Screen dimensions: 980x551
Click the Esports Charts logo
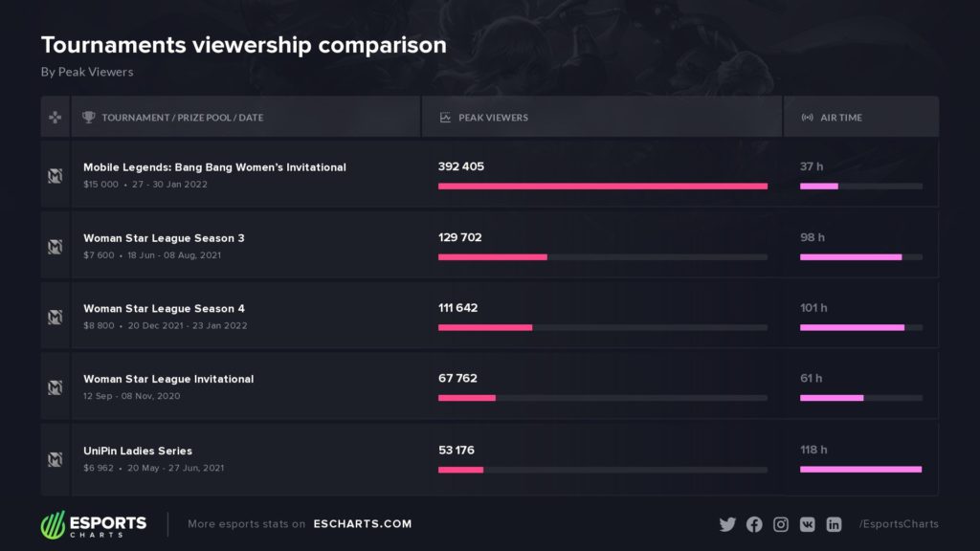coord(94,524)
